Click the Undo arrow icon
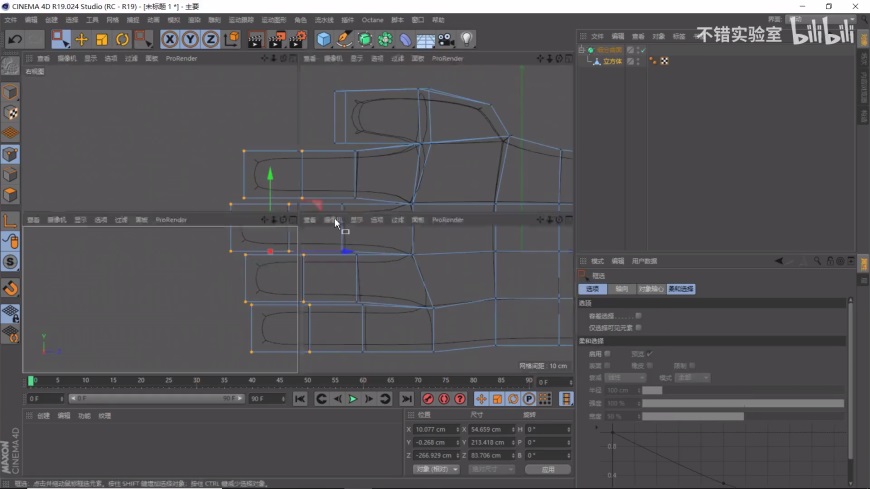The height and width of the screenshot is (489, 870). tap(15, 39)
